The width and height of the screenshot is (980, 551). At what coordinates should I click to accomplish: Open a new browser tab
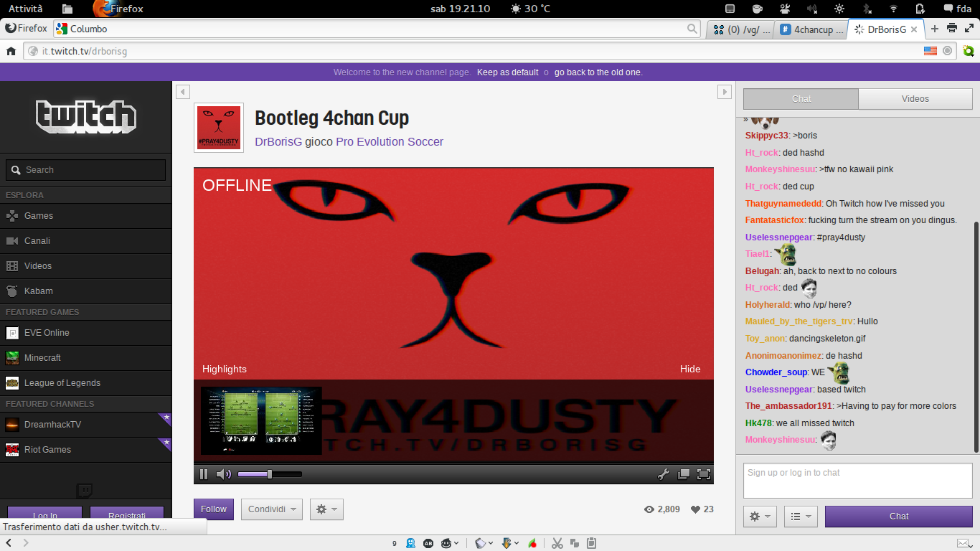934,29
